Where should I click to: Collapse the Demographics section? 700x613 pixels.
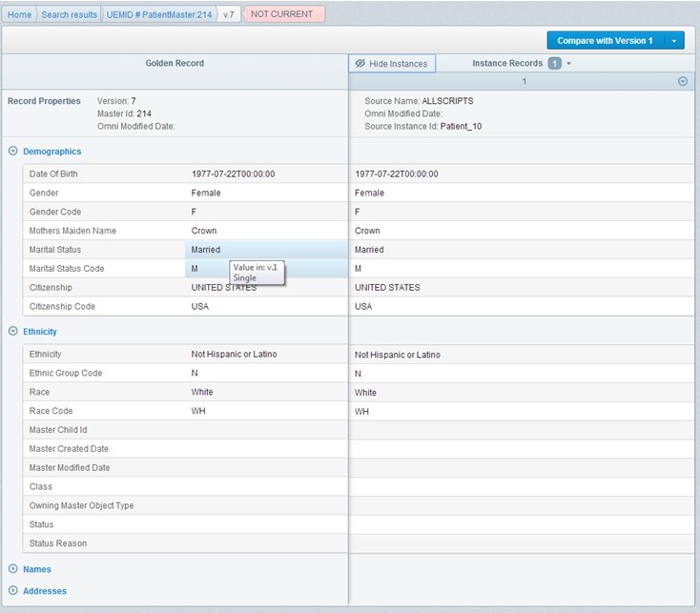[13, 151]
